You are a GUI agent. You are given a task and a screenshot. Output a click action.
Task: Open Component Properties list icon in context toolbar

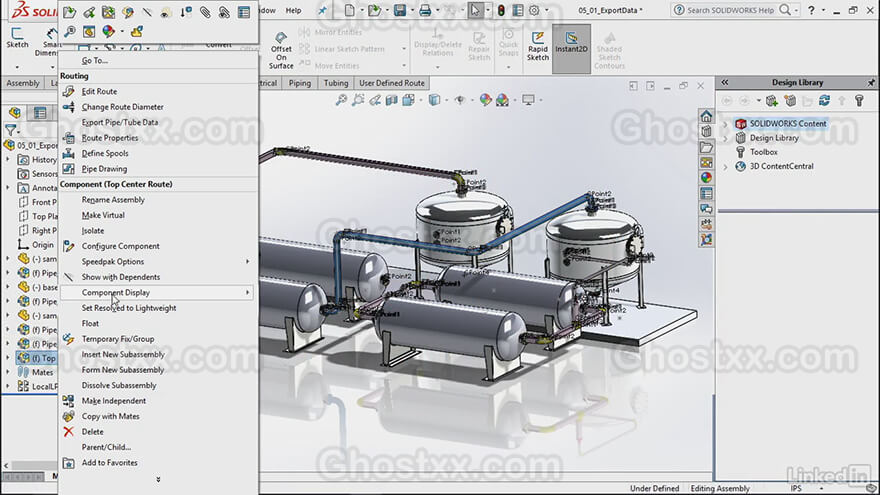244,12
